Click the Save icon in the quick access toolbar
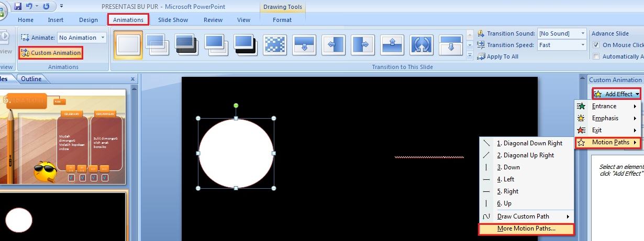The height and width of the screenshot is (241, 644). point(18,6)
